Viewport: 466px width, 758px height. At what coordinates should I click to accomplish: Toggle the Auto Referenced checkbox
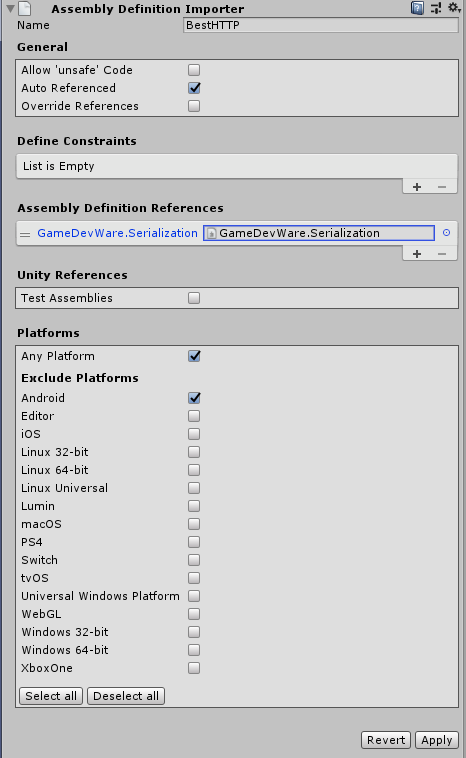coord(194,88)
